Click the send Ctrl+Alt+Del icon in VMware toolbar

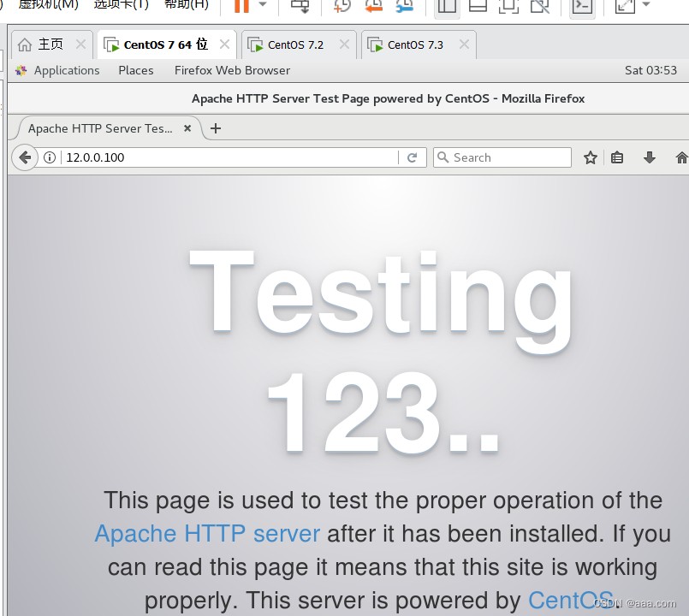click(300, 5)
